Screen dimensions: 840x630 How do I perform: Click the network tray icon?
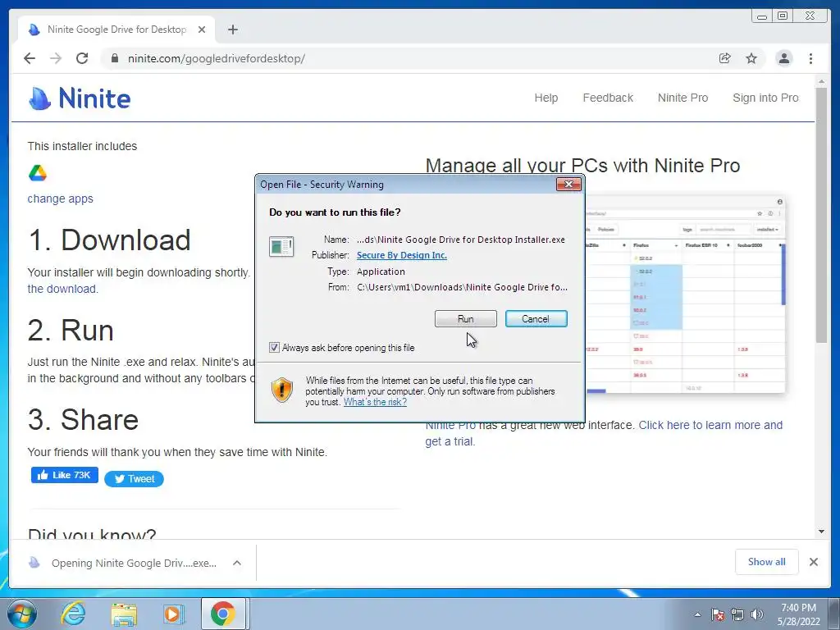coord(737,614)
